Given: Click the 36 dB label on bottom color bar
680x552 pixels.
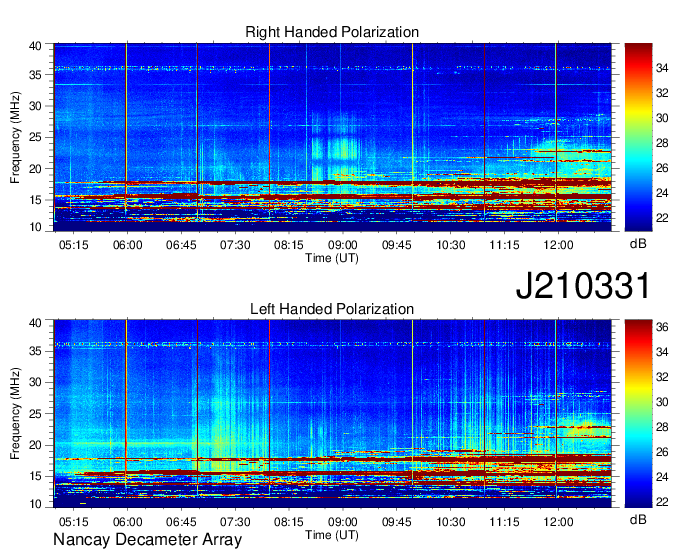Looking at the screenshot, I should click(662, 327).
